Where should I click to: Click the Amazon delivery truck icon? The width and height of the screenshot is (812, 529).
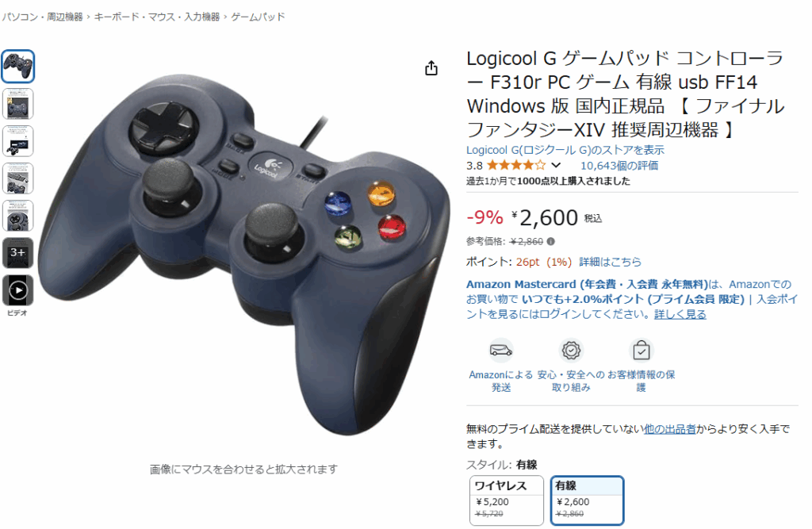point(501,351)
